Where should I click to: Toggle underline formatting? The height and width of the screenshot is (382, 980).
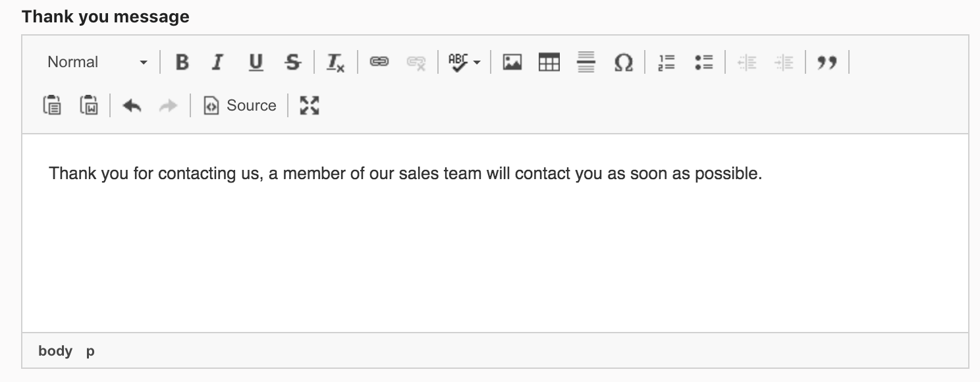coord(256,63)
